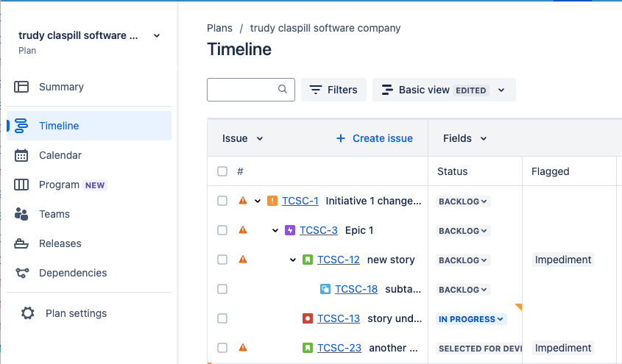Click the green story icon of TCSC-12
The width and height of the screenshot is (622, 364).
point(308,260)
